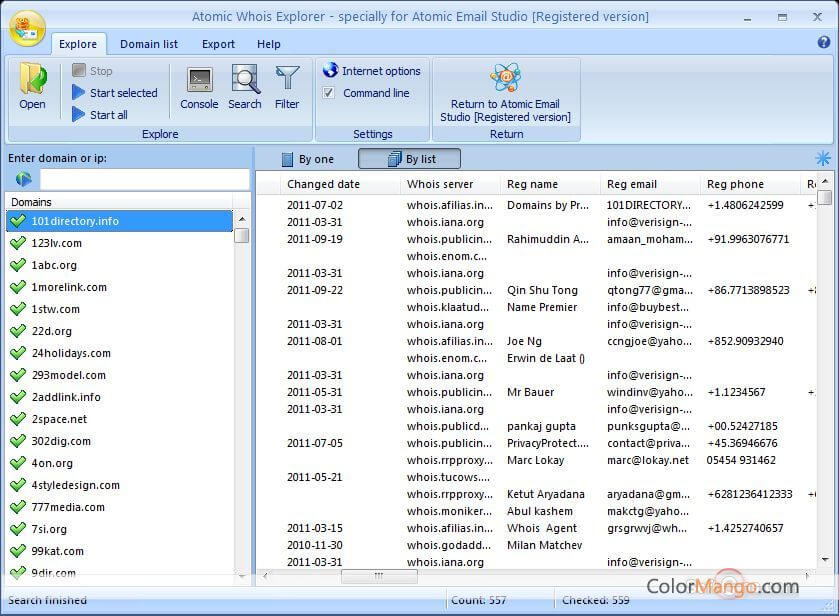Select 99kat.com in domains list
The image size is (839, 616).
tap(120, 551)
